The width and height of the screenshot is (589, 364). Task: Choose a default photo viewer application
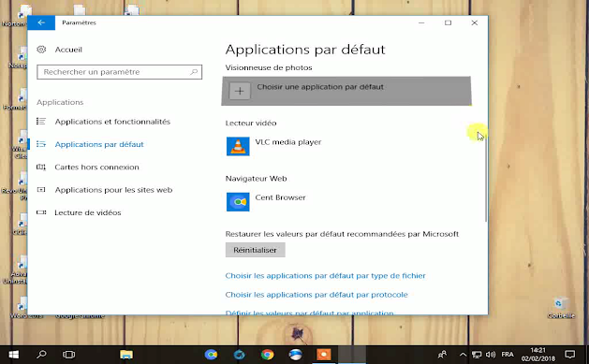pos(346,91)
